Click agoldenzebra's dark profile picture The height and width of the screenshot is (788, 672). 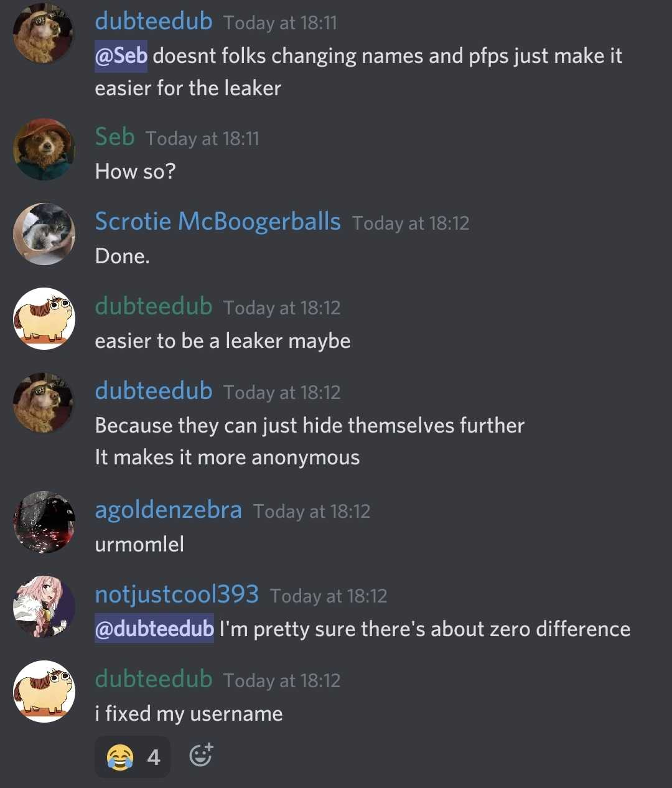pos(44,522)
